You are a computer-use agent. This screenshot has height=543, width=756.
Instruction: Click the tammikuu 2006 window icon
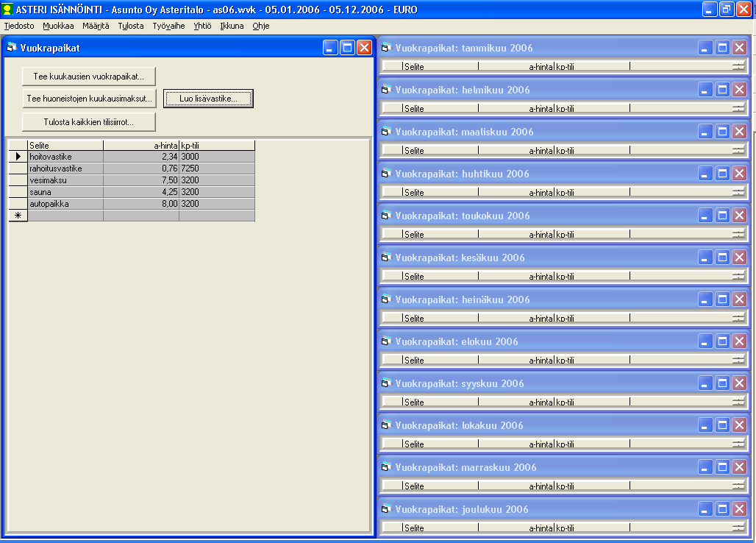385,47
